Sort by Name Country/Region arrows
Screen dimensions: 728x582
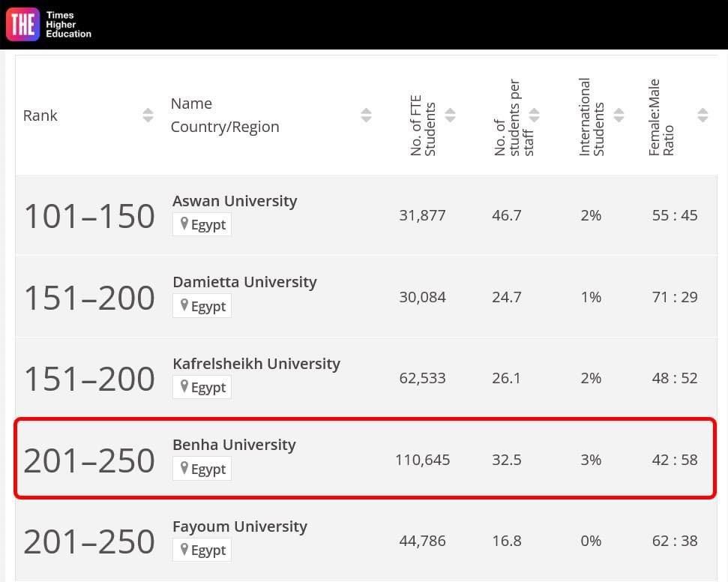(x=366, y=115)
